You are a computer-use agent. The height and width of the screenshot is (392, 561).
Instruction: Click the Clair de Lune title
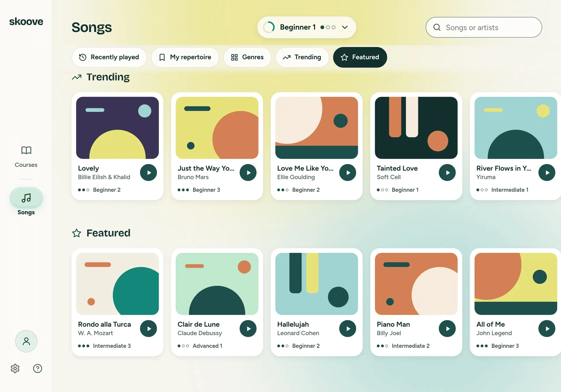point(198,324)
